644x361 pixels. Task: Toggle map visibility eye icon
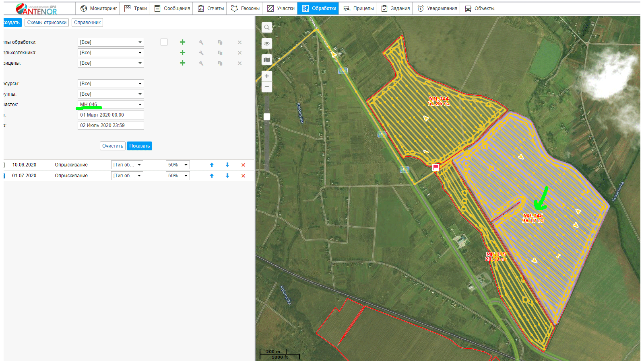tap(266, 43)
